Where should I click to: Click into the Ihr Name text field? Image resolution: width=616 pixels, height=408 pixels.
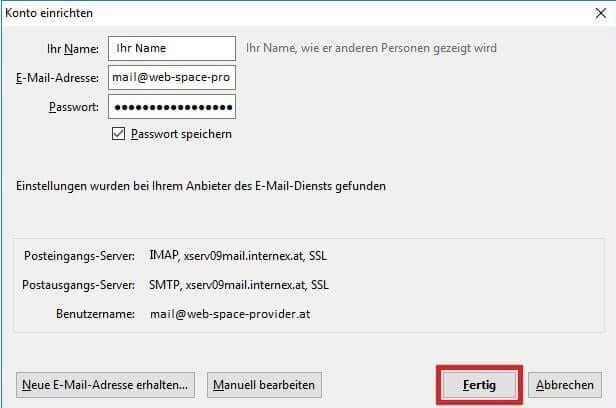171,48
